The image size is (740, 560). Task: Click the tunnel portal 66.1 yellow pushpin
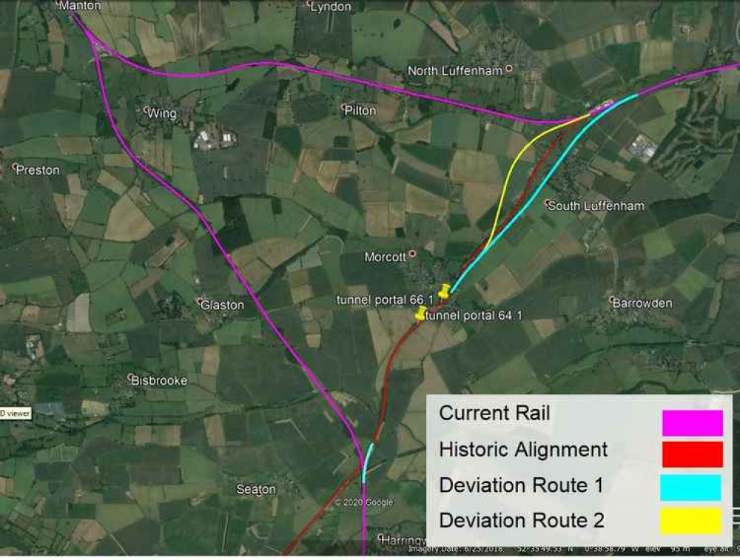443,291
